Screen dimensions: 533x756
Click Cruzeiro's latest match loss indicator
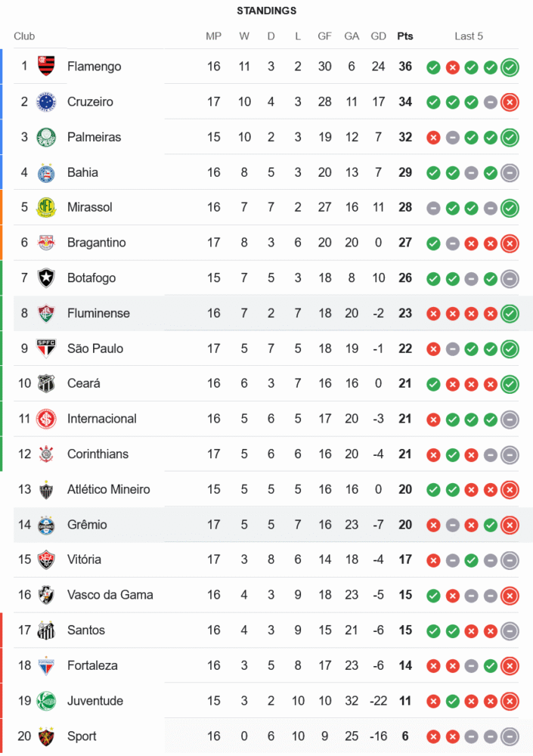coord(510,101)
